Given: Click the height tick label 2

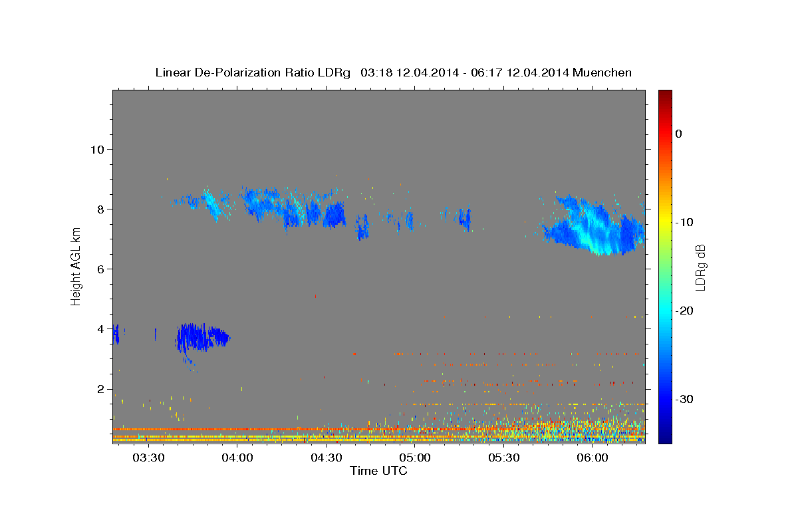Looking at the screenshot, I should [x=100, y=389].
